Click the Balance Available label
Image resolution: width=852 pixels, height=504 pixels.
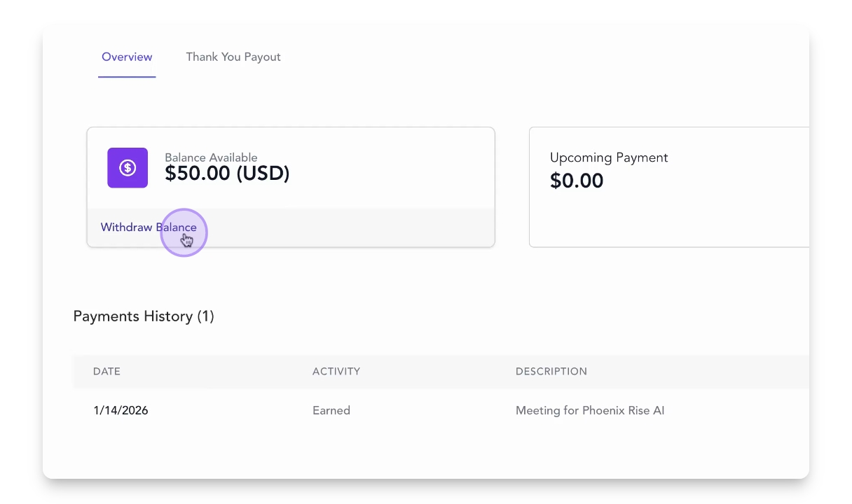(211, 157)
